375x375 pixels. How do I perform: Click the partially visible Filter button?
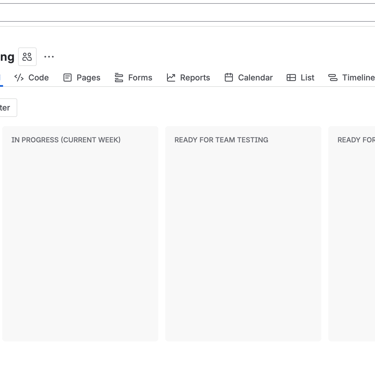[x=8, y=108]
